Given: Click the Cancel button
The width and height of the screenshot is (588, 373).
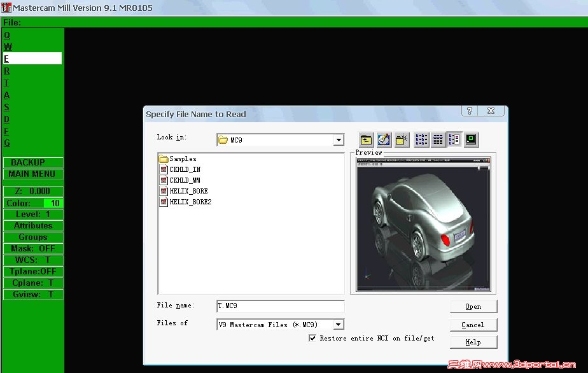Looking at the screenshot, I should point(473,325).
